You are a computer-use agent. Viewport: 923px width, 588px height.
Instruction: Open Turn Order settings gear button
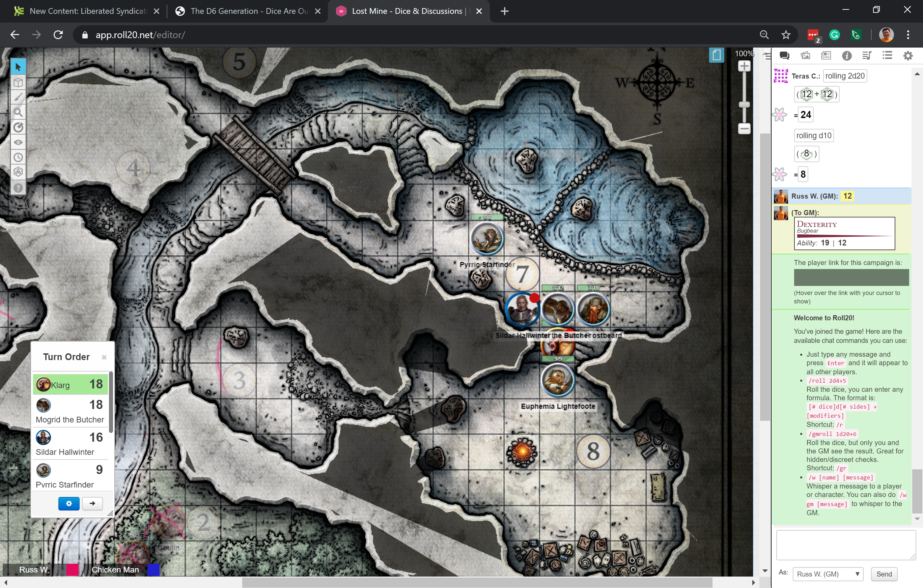(x=69, y=503)
